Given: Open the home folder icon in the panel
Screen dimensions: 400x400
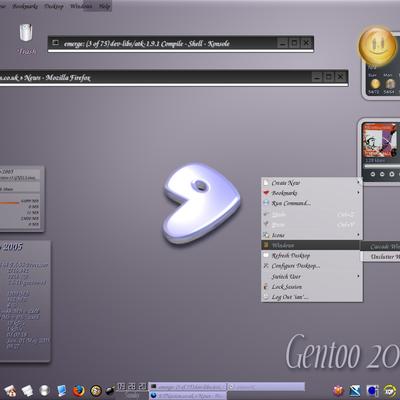Looking at the screenshot, I should coord(10,391).
